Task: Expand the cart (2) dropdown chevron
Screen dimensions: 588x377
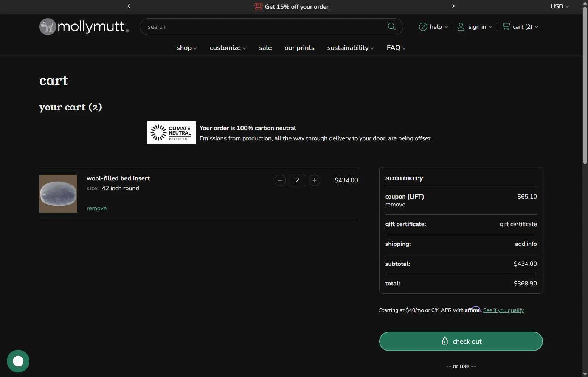Action: coord(537,27)
